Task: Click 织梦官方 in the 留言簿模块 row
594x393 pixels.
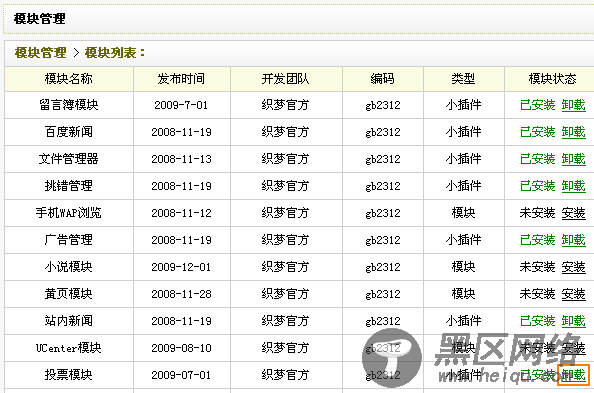Action: click(x=285, y=105)
